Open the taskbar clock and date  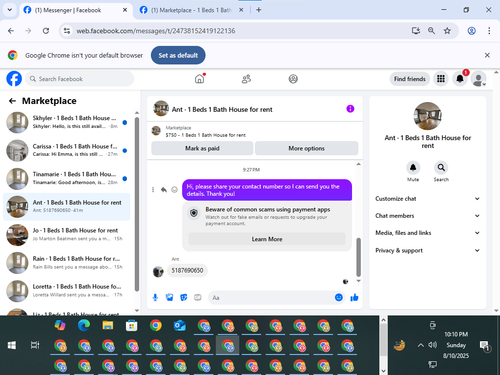[x=456, y=345]
